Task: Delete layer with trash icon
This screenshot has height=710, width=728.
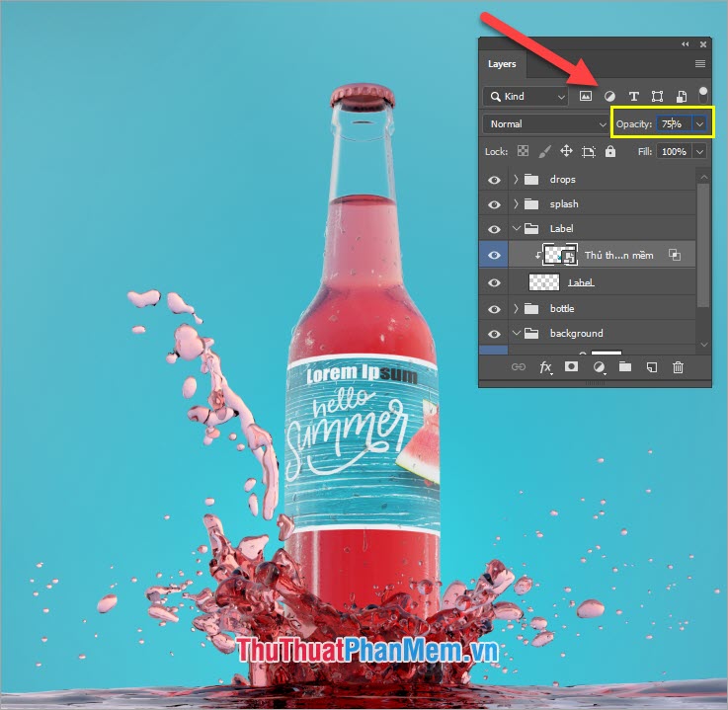Action: 678,367
